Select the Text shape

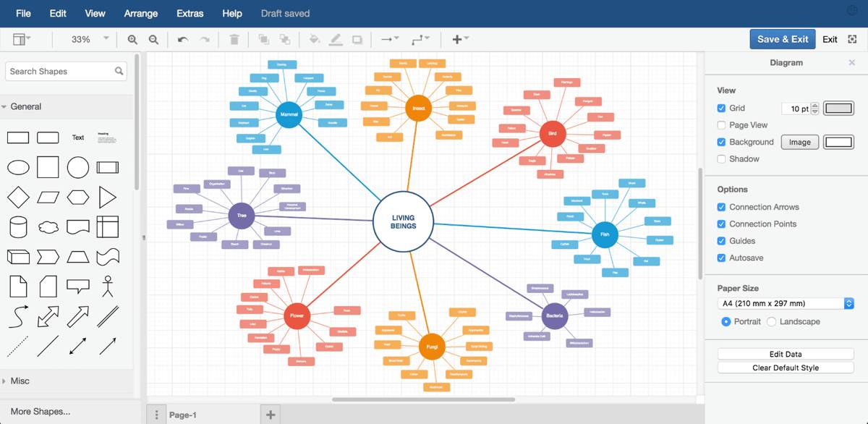tap(78, 137)
